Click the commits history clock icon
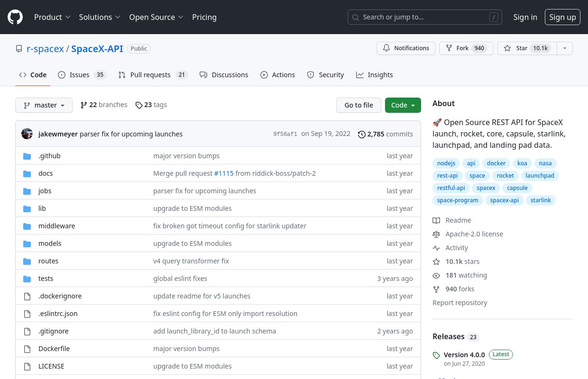 click(x=362, y=135)
